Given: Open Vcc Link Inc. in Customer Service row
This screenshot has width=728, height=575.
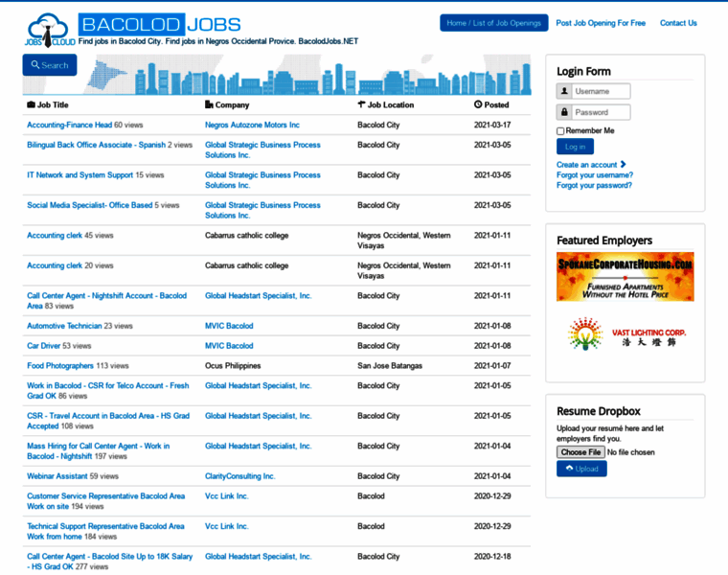Looking at the screenshot, I should [x=227, y=496].
